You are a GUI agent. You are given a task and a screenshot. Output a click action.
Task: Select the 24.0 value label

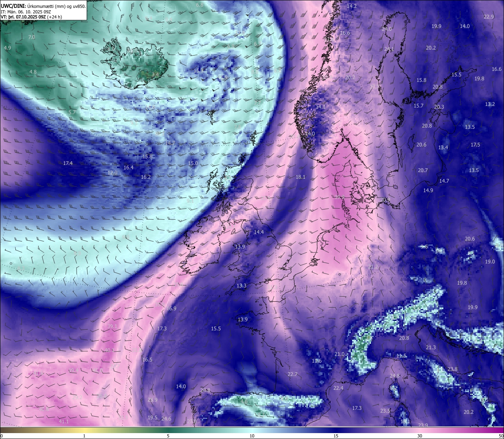(x=387, y=29)
